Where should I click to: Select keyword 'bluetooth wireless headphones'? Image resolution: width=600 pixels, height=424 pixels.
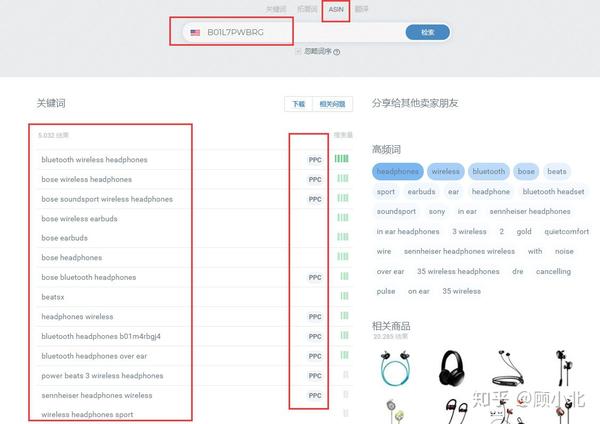tap(94, 160)
